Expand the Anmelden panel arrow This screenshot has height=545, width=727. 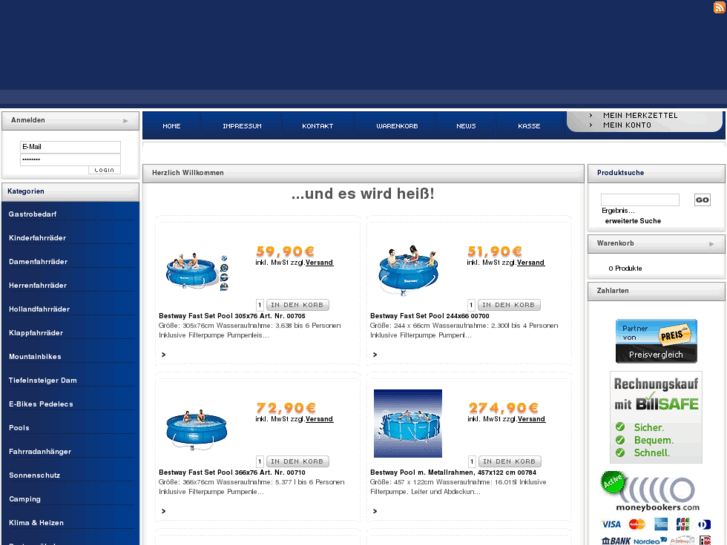pos(125,121)
